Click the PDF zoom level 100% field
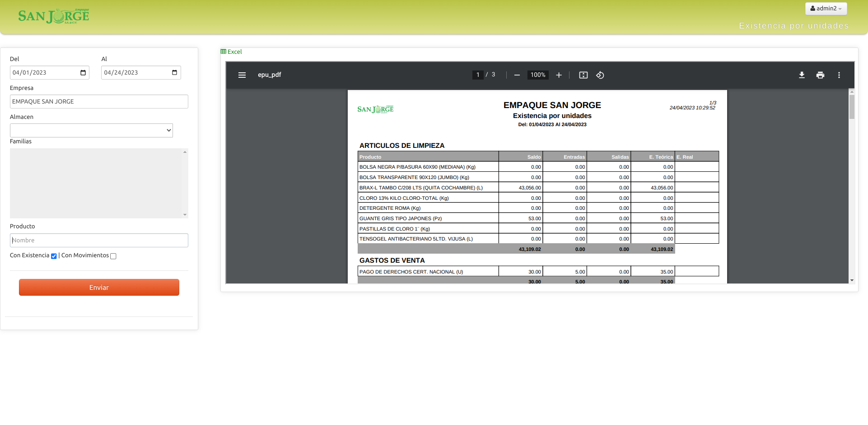The image size is (868, 425). 538,75
